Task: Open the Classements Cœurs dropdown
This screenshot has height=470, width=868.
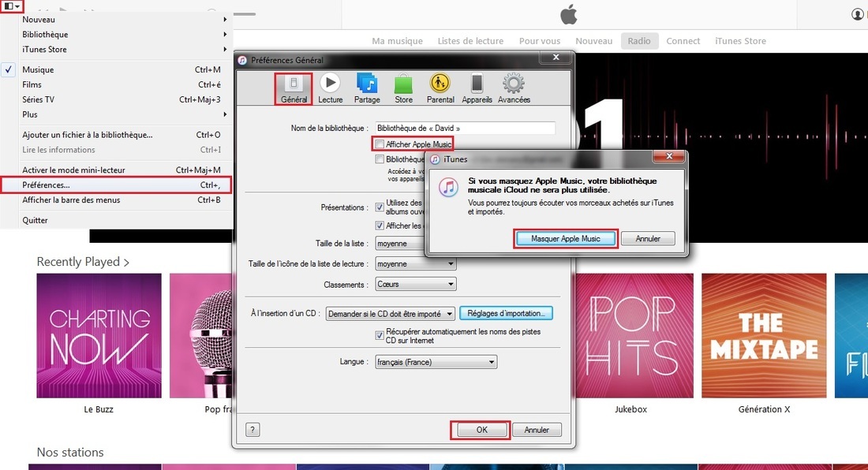Action: click(415, 284)
